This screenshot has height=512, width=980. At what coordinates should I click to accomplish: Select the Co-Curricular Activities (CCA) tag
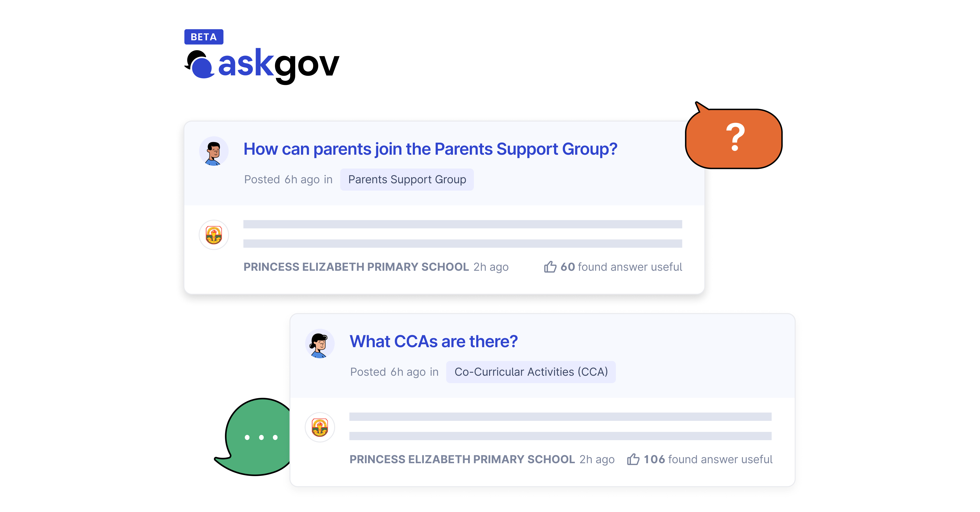tap(531, 372)
